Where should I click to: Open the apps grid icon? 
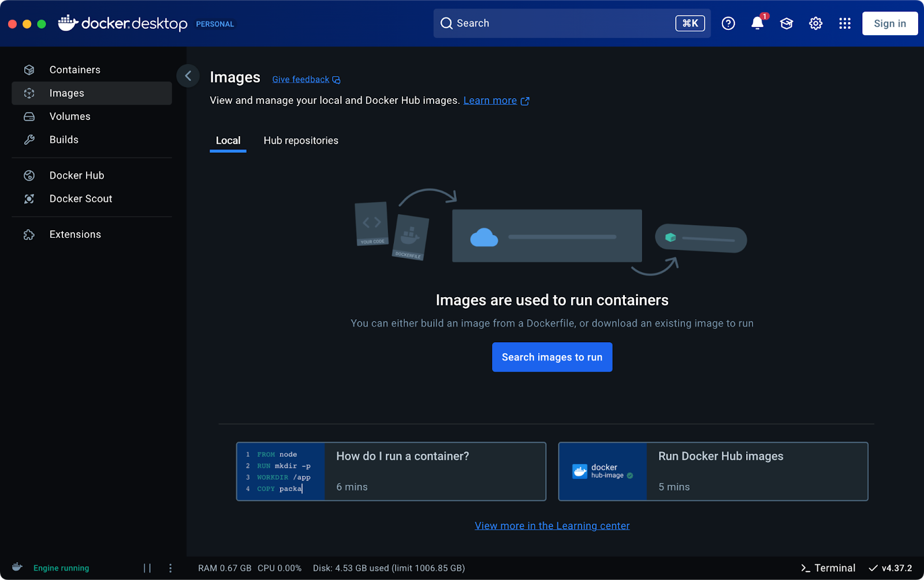tap(845, 23)
